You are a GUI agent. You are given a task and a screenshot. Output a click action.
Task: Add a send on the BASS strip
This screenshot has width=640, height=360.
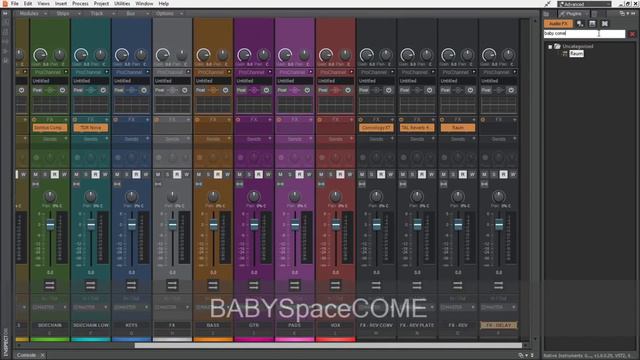point(229,139)
